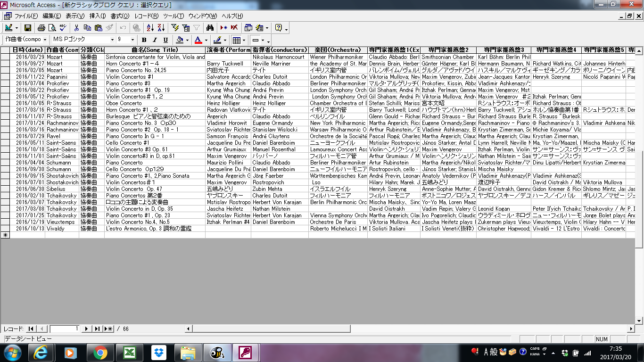Screen dimensions: 644x362
Task: Apply fill/back color bucket
Action: (x=180, y=40)
